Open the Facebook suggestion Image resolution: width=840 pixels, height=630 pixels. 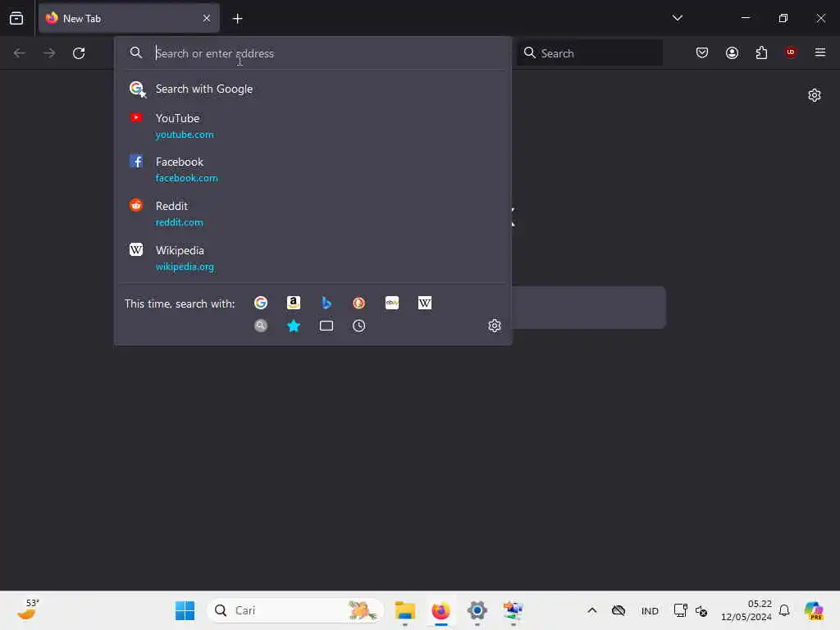pos(313,169)
